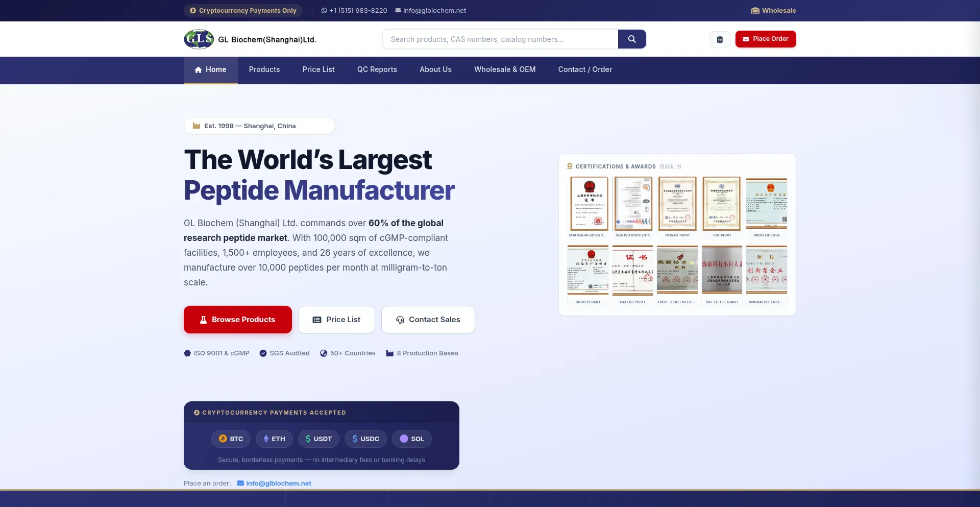Image resolution: width=980 pixels, height=507 pixels.
Task: Click the flask icon on Browse Products
Action: click(203, 320)
